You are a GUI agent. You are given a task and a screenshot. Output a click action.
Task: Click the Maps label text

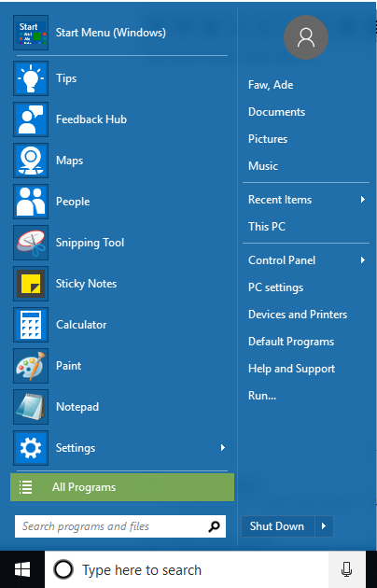tap(70, 161)
